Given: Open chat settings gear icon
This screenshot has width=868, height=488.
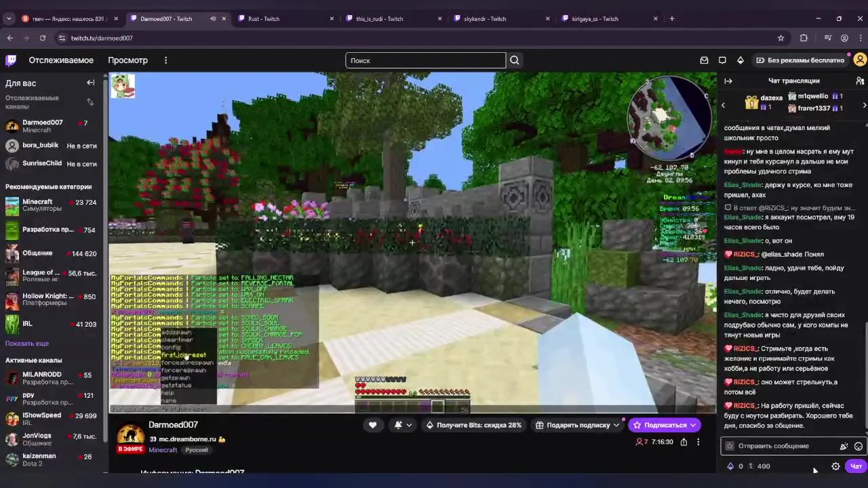Looking at the screenshot, I should (835, 466).
